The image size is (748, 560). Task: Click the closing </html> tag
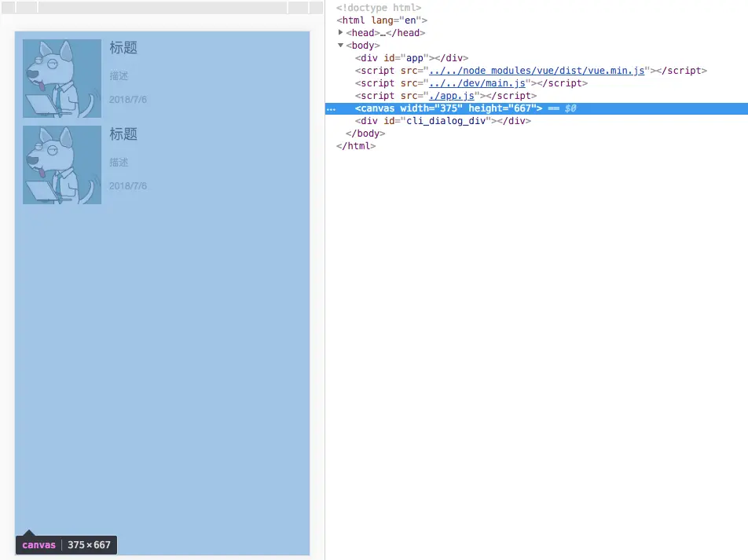tap(356, 146)
